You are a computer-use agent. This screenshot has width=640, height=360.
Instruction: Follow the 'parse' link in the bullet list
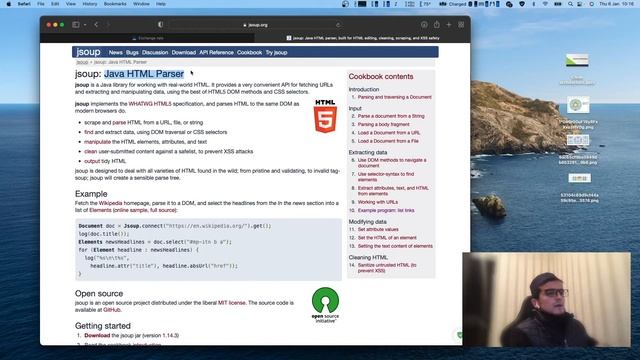click(119, 122)
